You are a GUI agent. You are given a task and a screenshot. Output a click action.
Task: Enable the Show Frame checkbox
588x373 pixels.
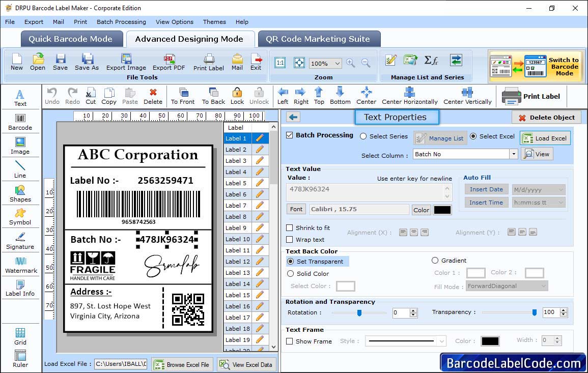coord(290,341)
